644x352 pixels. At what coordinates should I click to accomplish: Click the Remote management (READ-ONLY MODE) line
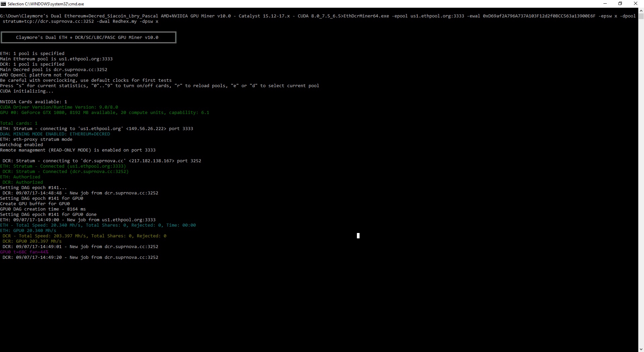[78, 150]
